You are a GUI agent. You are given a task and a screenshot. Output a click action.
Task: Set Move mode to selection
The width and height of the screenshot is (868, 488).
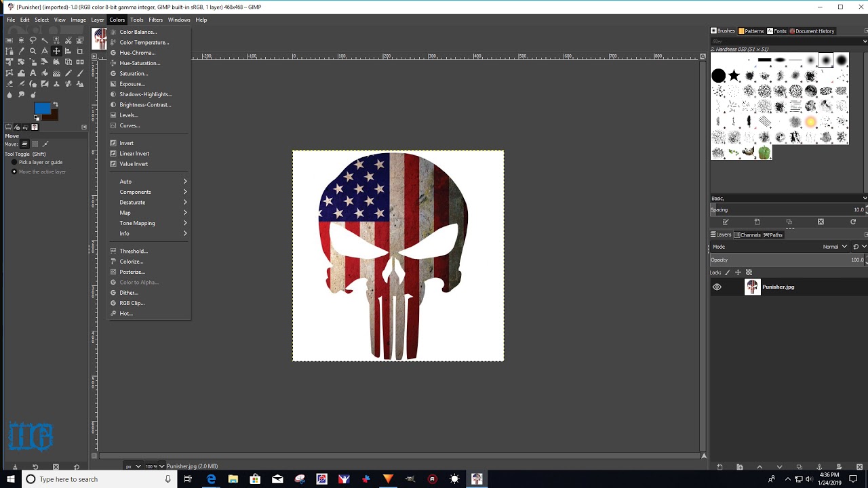point(35,144)
